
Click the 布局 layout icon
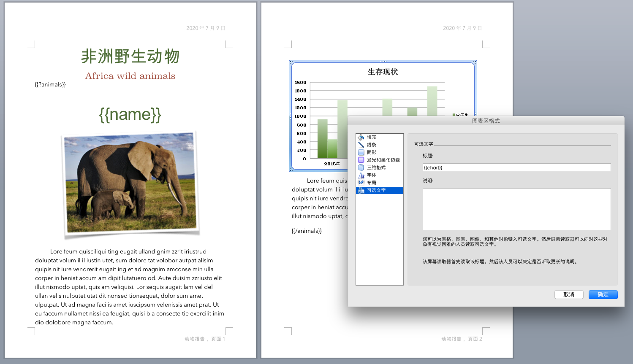(x=361, y=183)
